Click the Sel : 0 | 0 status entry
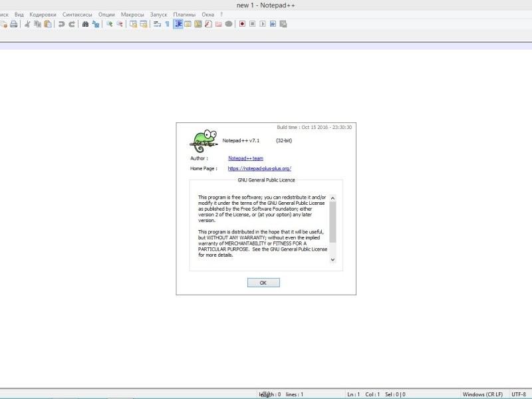The width and height of the screenshot is (532, 399). 395,394
